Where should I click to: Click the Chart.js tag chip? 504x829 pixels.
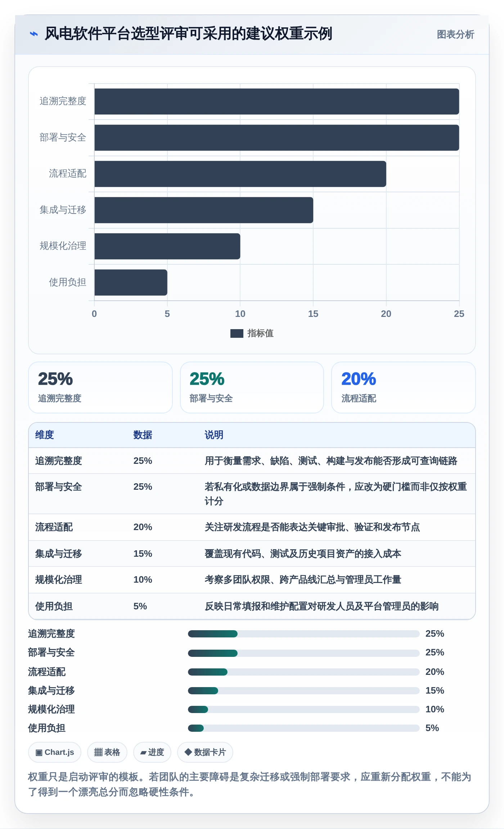click(x=55, y=752)
